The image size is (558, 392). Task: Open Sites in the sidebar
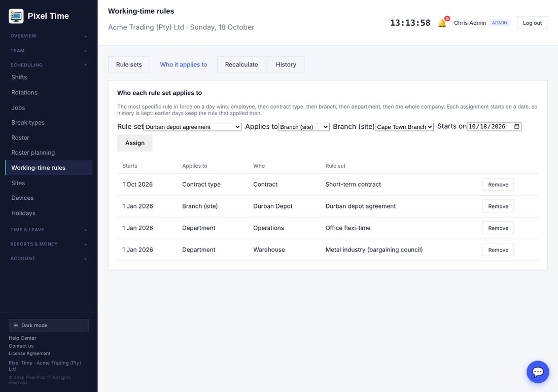click(49, 183)
